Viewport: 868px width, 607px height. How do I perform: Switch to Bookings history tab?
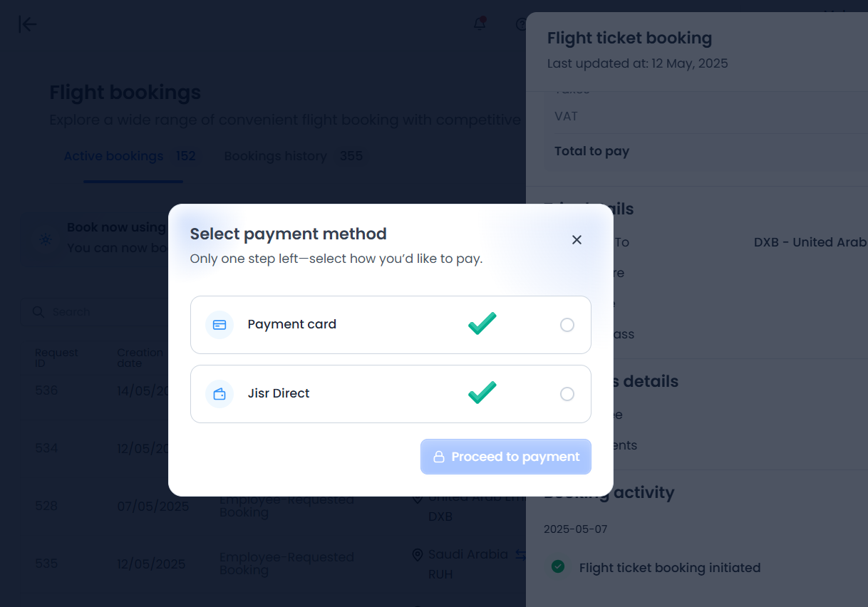[275, 157]
